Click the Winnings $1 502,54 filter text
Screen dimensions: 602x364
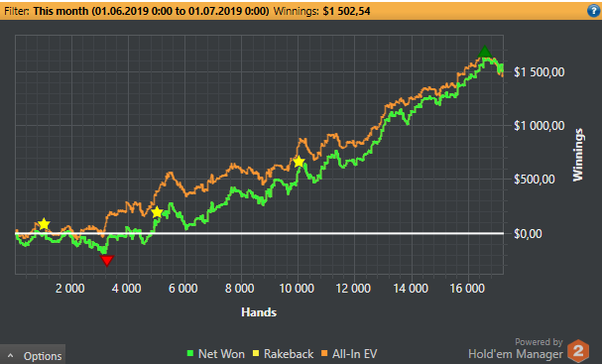point(321,11)
